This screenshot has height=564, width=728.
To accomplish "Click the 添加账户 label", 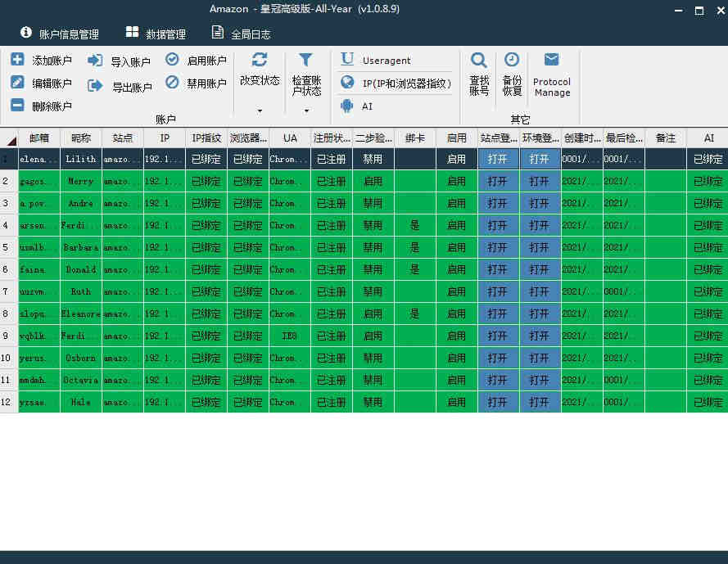I will coord(52,61).
